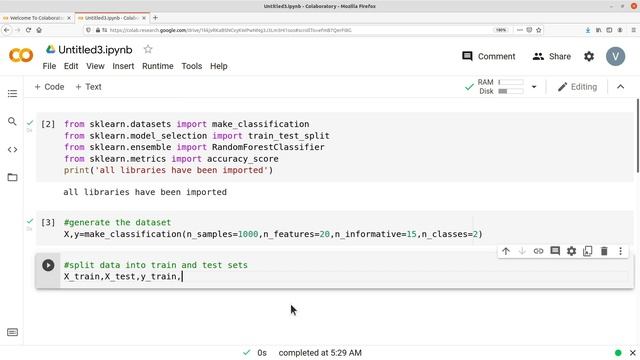The width and height of the screenshot is (640, 360).
Task: Copy link to cell icon
Action: [x=538, y=251]
